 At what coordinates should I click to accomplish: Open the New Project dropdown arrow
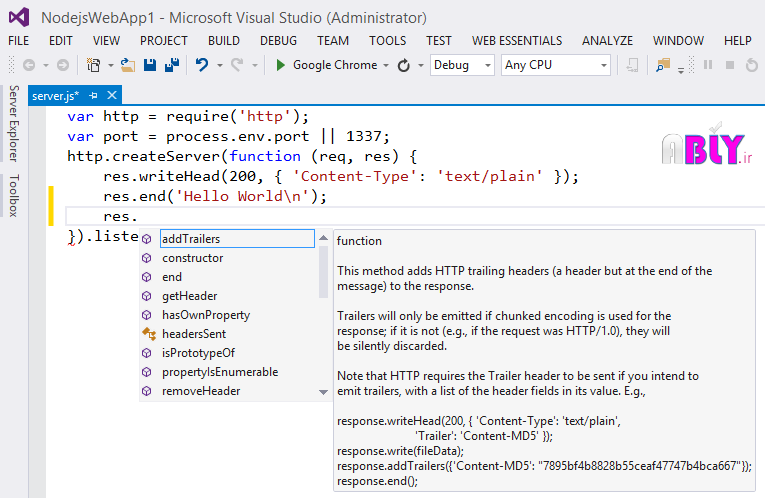click(111, 65)
